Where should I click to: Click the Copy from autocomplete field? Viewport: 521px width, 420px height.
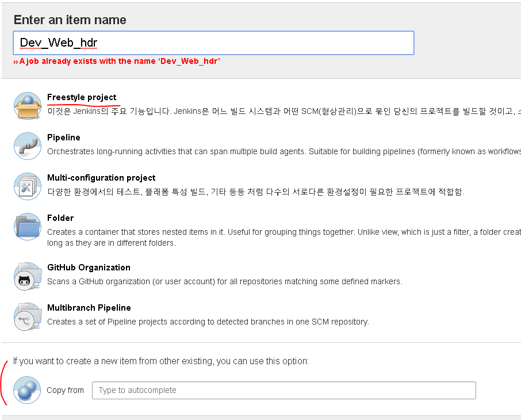(x=284, y=391)
